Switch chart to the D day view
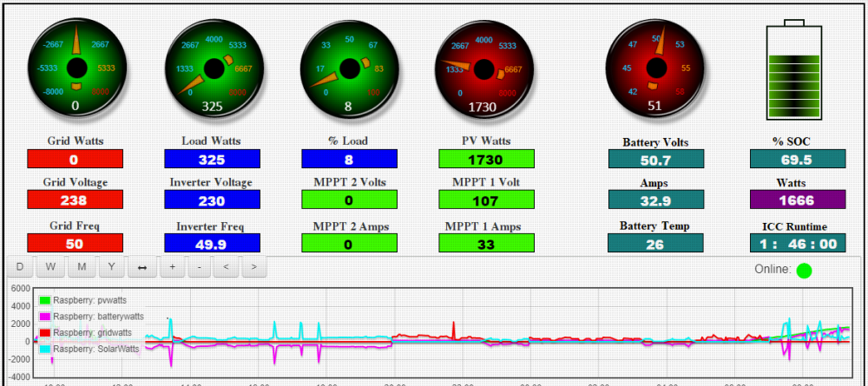Image resolution: width=868 pixels, height=386 pixels. click(x=20, y=266)
